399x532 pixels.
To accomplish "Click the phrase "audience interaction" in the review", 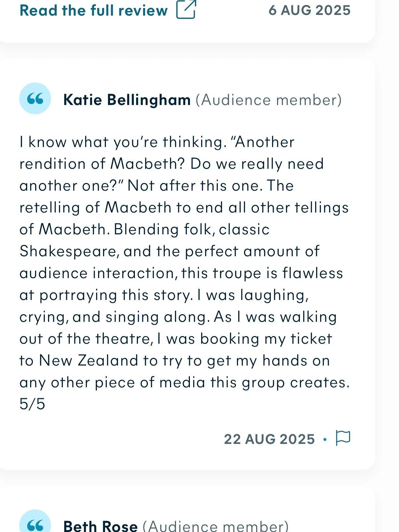I will click(96, 273).
